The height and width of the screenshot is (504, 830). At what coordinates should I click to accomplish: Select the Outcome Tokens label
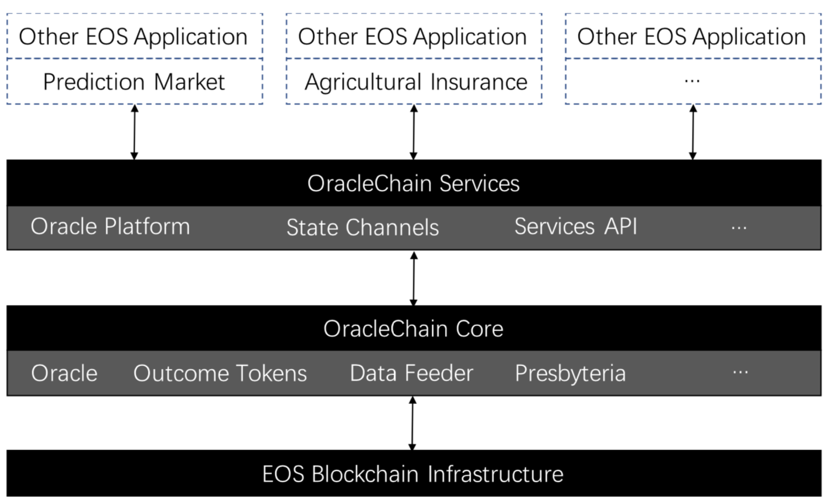220,373
